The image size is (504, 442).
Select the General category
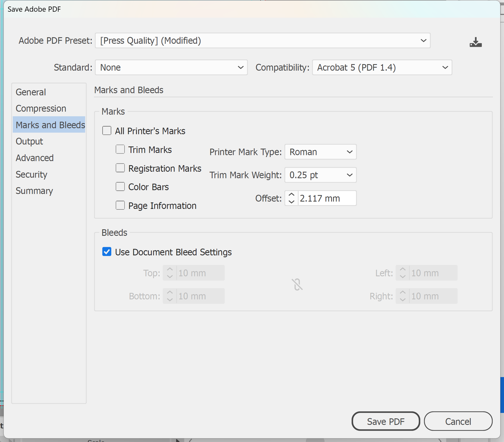pyautogui.click(x=49, y=92)
